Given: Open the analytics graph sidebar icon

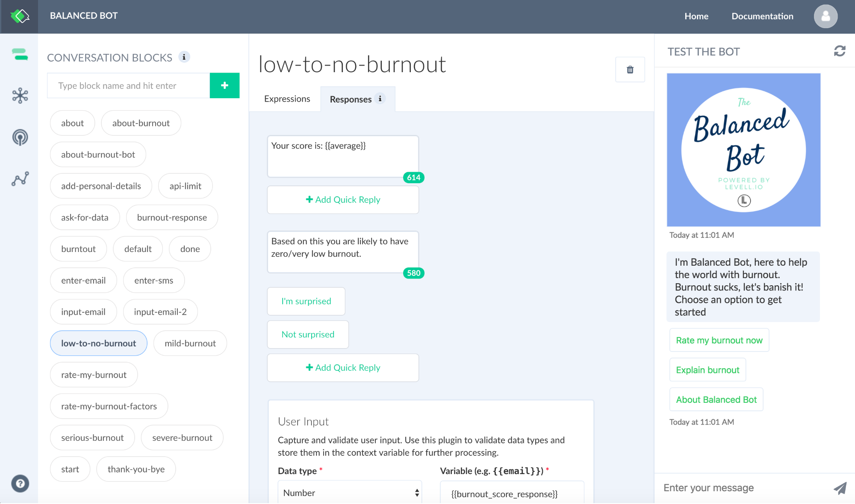Looking at the screenshot, I should [20, 179].
